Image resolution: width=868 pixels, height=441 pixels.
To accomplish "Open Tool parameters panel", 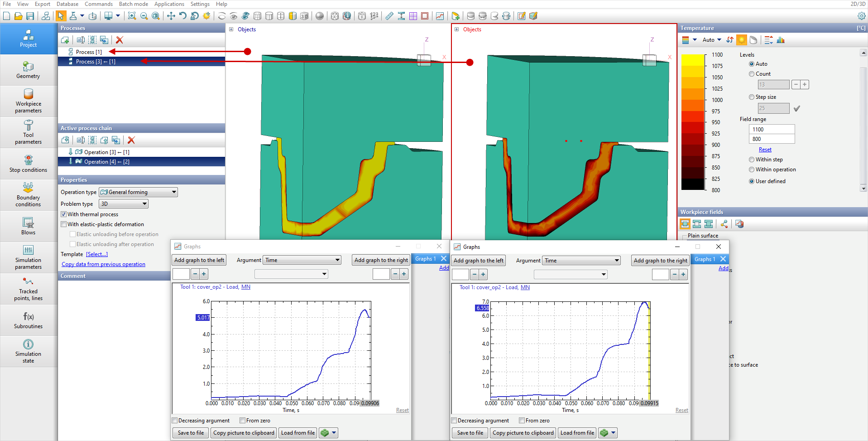I will tap(28, 132).
